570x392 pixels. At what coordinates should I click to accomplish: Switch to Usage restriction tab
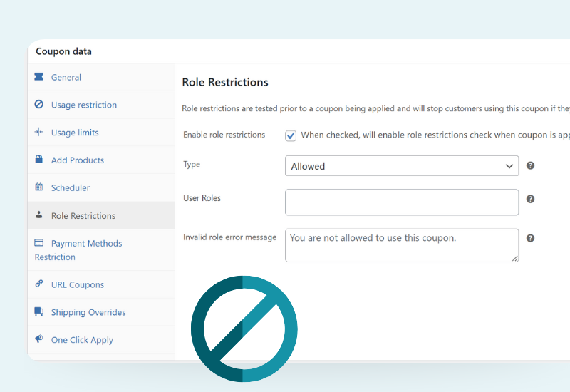click(x=101, y=105)
